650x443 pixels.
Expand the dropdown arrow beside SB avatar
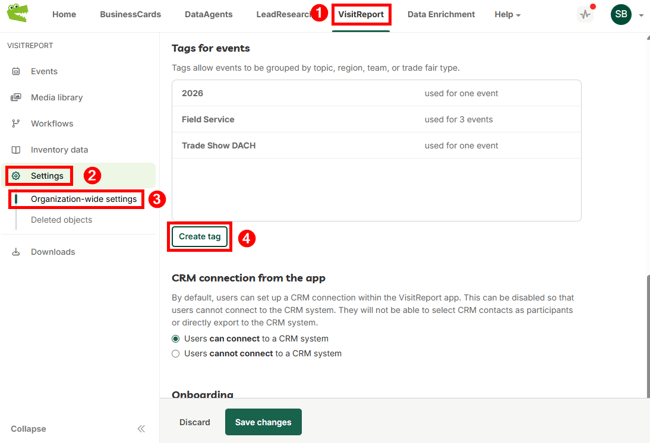641,15
